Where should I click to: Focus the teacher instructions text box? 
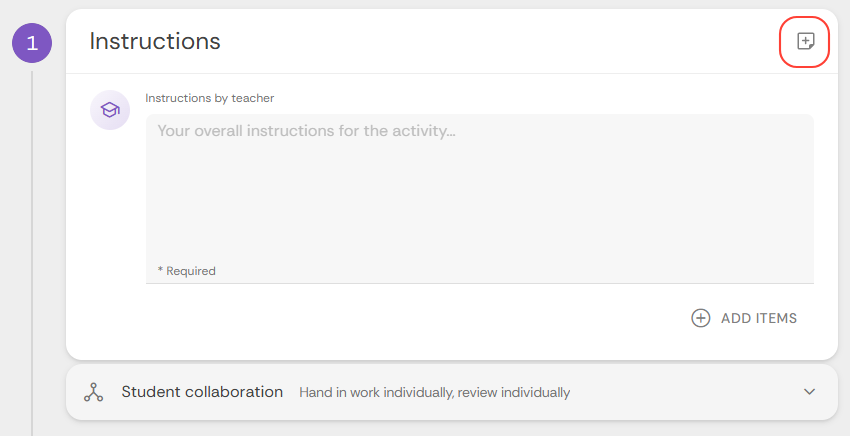(479, 190)
